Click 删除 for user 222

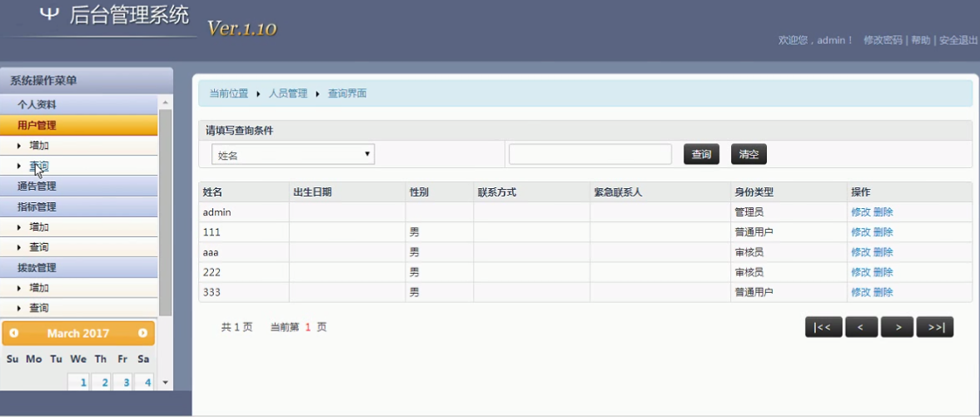point(883,272)
